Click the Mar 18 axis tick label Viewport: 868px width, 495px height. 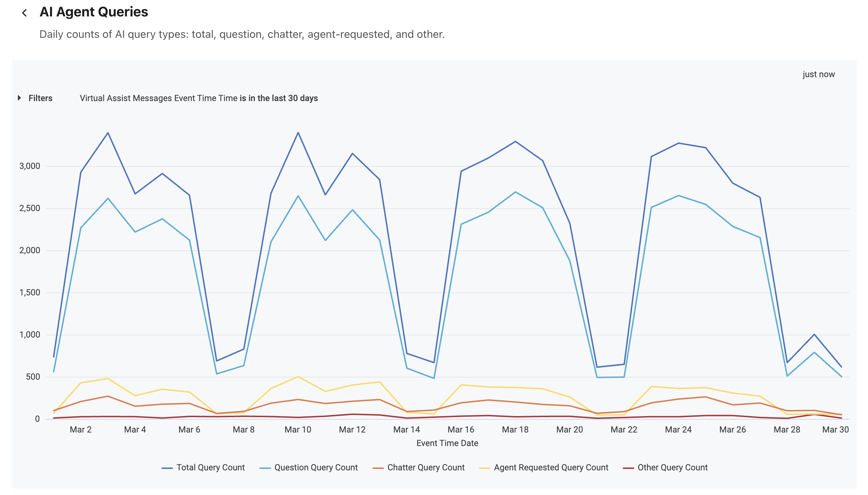point(515,429)
